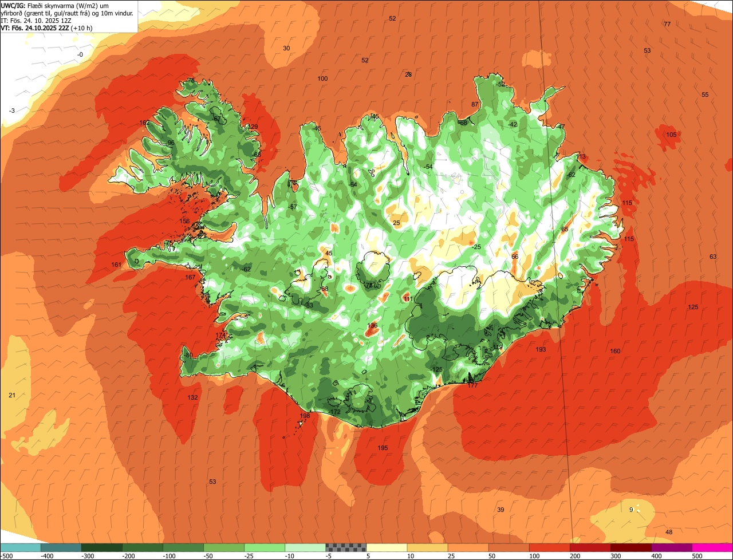Click the map value '167' in the western bay

tap(190, 277)
